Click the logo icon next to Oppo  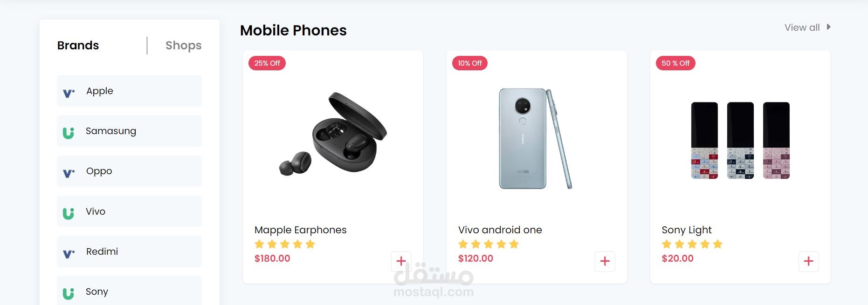tap(69, 173)
